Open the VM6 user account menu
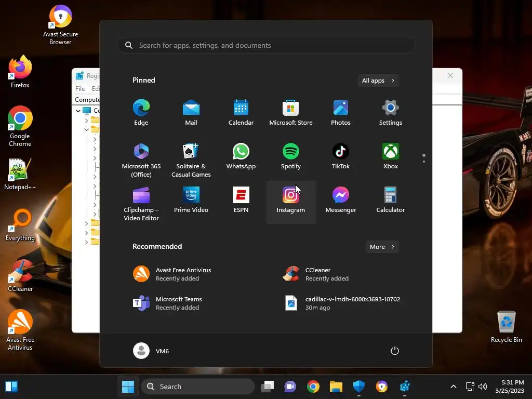The width and height of the screenshot is (532, 399). pyautogui.click(x=151, y=351)
